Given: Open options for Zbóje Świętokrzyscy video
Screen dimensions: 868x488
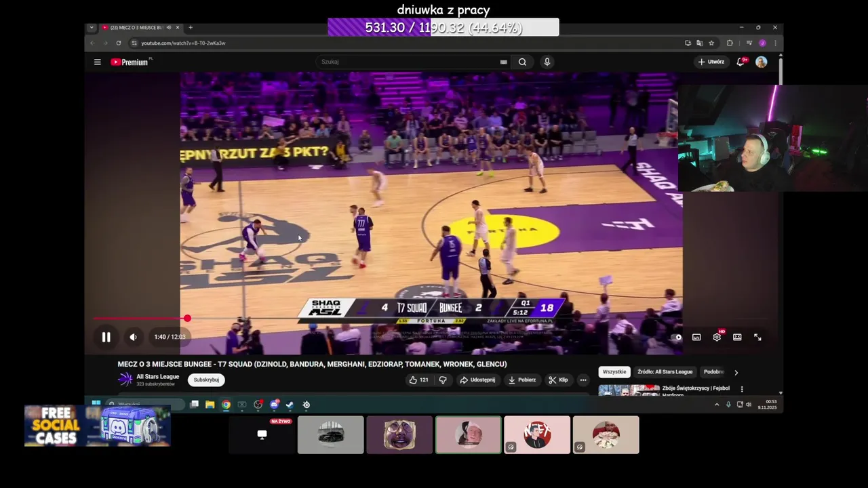Looking at the screenshot, I should pos(741,389).
